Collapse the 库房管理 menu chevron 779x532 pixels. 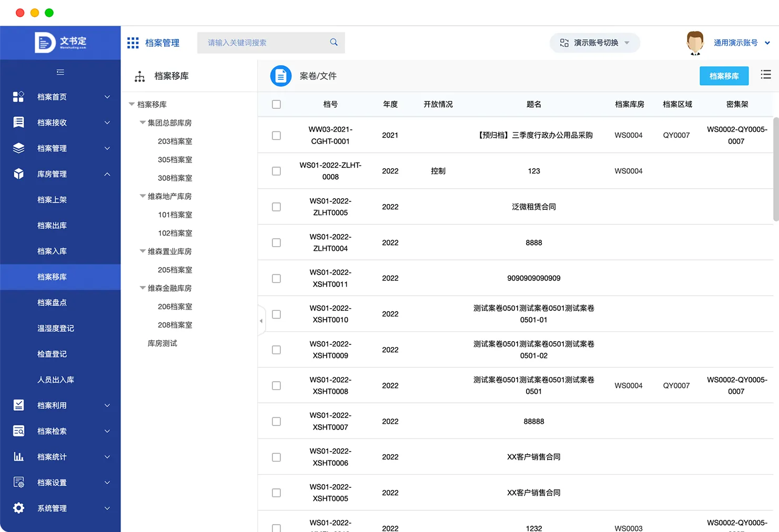coord(107,174)
